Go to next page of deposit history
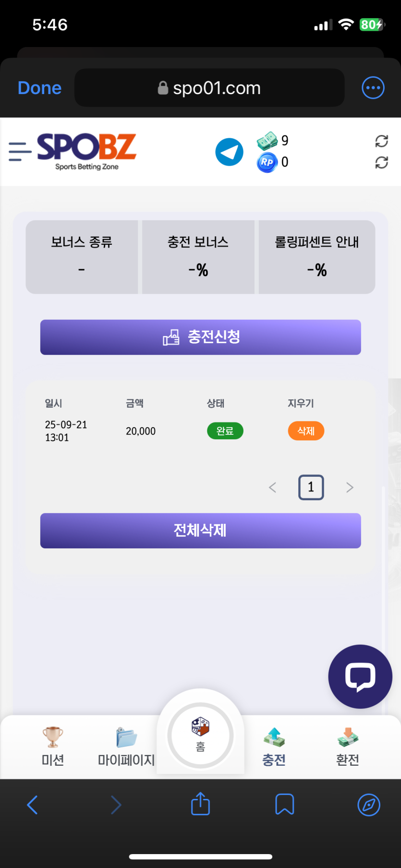 click(350, 488)
